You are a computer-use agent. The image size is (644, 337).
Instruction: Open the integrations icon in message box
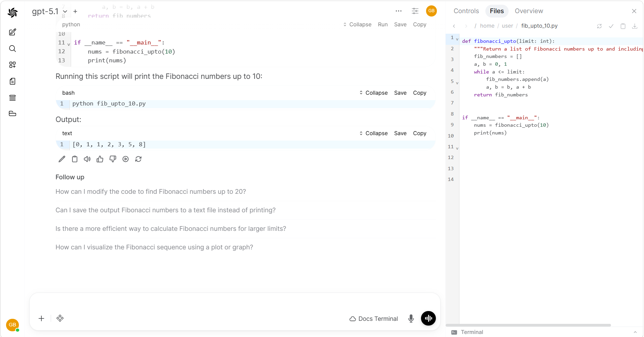pyautogui.click(x=60, y=318)
